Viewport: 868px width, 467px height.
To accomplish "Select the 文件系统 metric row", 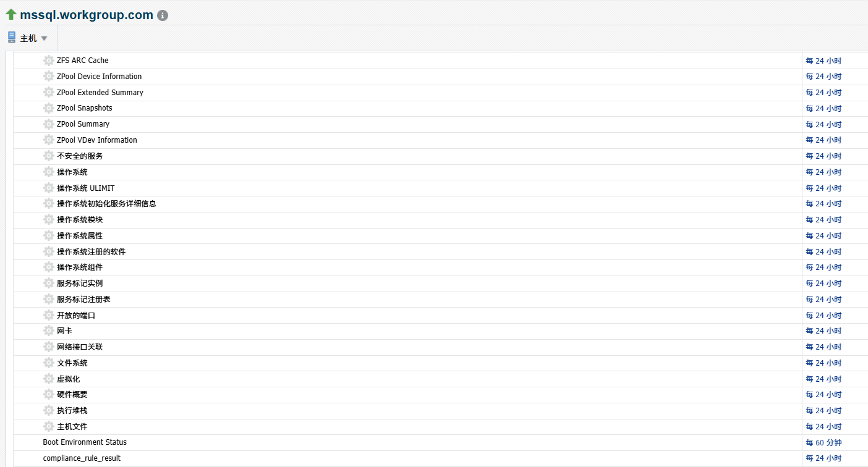I will [x=408, y=363].
